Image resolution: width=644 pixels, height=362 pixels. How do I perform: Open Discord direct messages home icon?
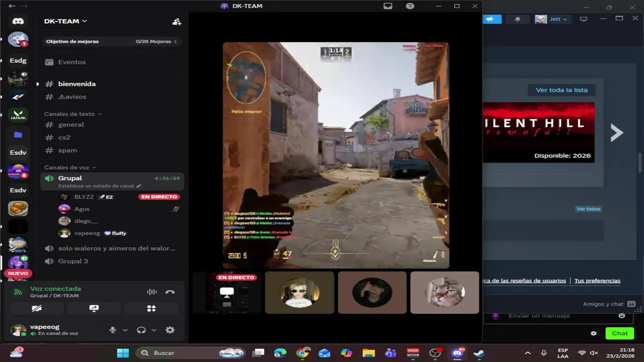18,21
